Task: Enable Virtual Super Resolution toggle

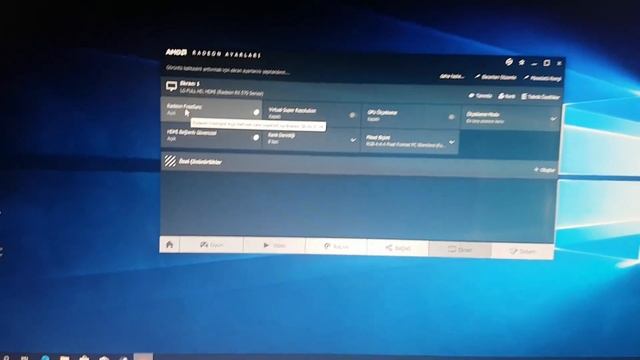Action: (352, 115)
